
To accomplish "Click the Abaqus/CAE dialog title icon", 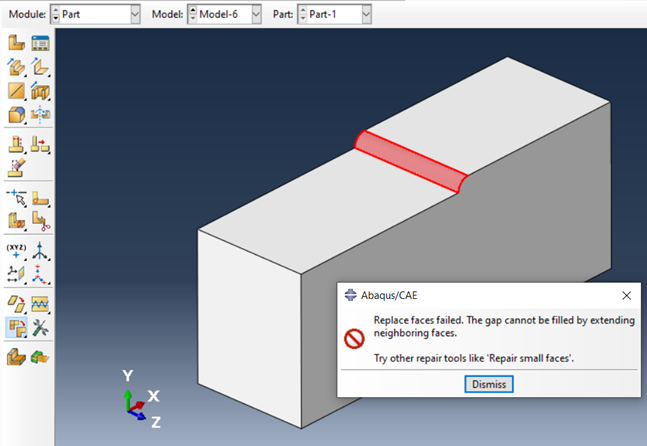I will [x=350, y=295].
